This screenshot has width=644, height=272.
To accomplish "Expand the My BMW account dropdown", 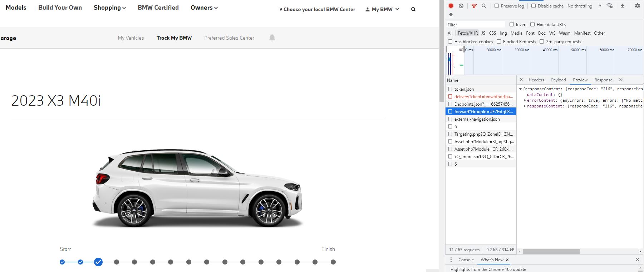I will 382,9.
